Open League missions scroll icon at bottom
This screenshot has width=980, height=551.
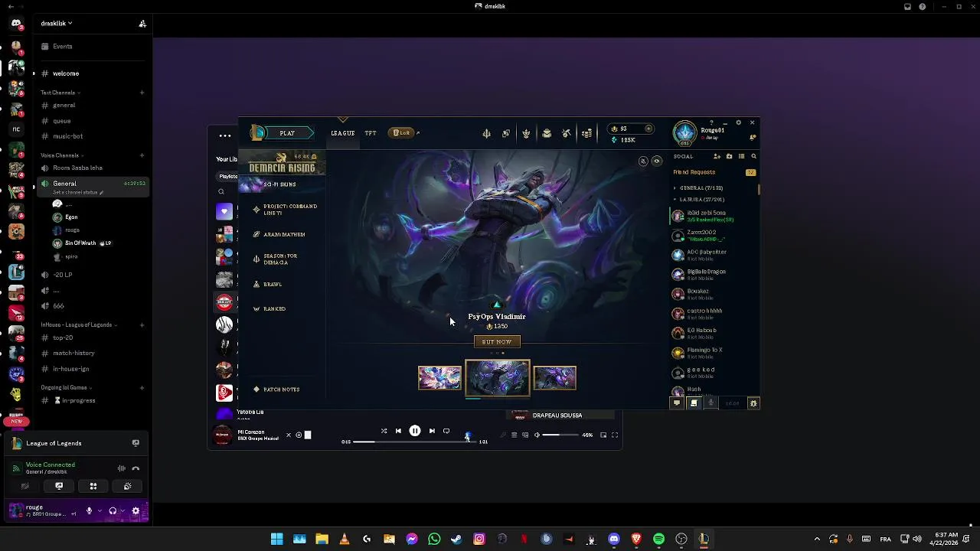[694, 403]
